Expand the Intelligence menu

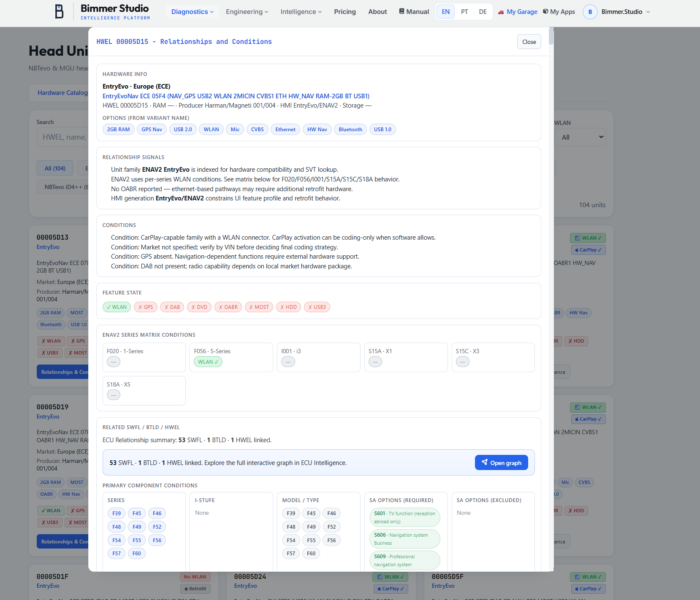pyautogui.click(x=301, y=12)
